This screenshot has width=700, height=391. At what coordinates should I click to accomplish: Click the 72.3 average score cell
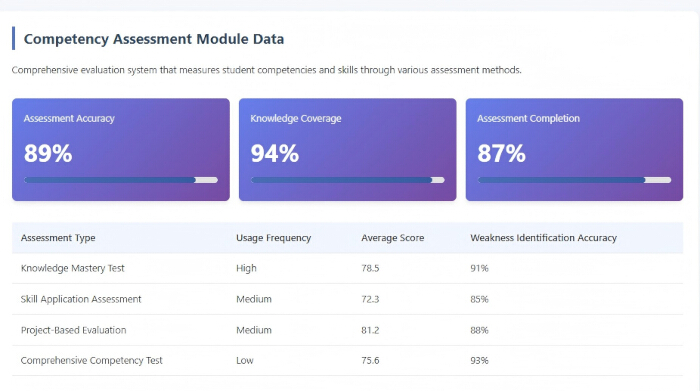370,299
